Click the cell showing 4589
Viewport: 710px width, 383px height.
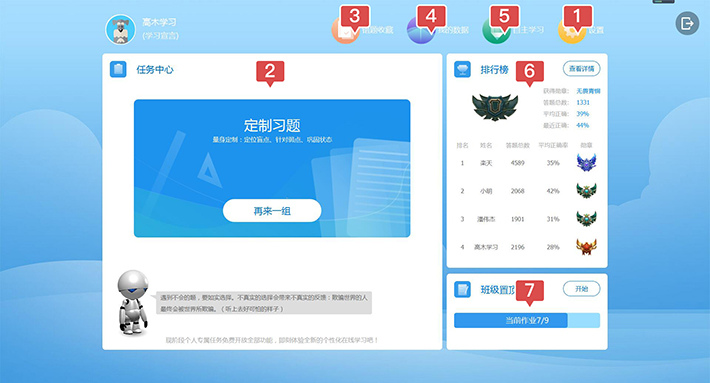(x=518, y=163)
